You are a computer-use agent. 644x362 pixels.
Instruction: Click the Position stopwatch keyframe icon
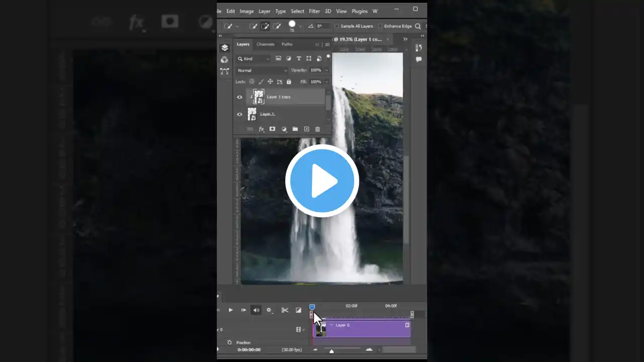pyautogui.click(x=229, y=342)
